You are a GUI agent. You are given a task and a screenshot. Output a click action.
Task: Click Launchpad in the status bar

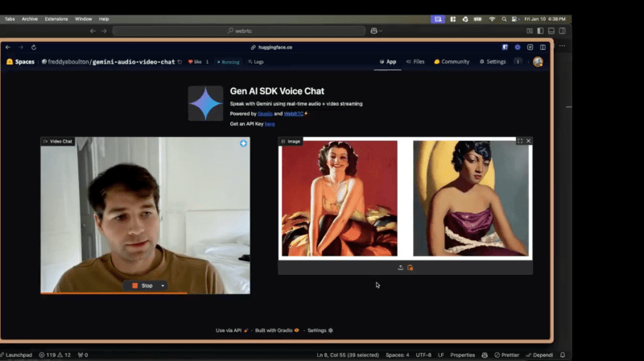coord(16,355)
